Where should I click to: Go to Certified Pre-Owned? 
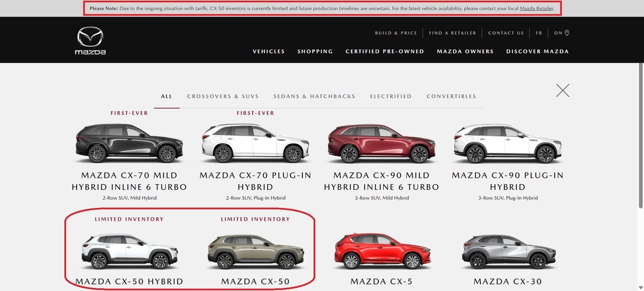point(385,51)
